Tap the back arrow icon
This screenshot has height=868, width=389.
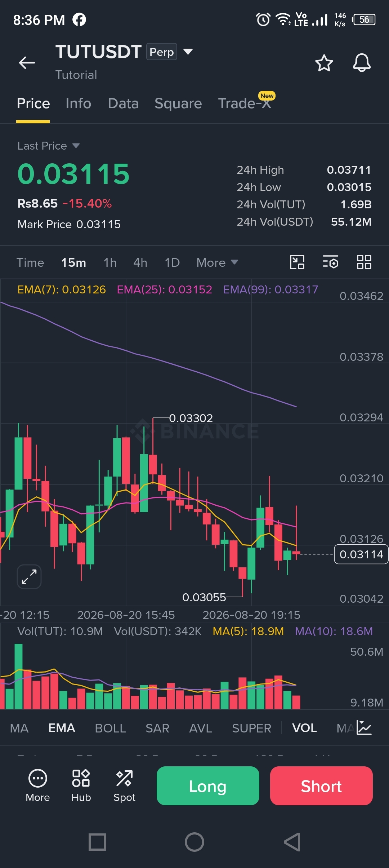point(27,63)
